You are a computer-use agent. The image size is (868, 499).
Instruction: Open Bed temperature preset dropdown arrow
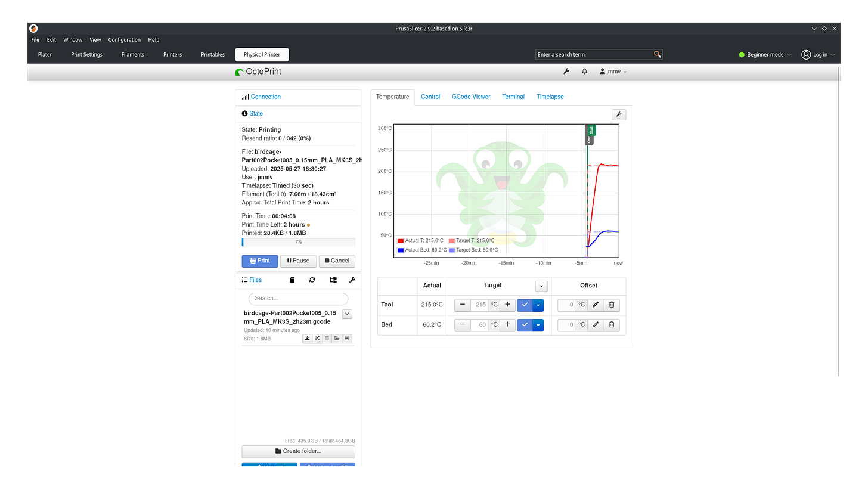point(538,325)
